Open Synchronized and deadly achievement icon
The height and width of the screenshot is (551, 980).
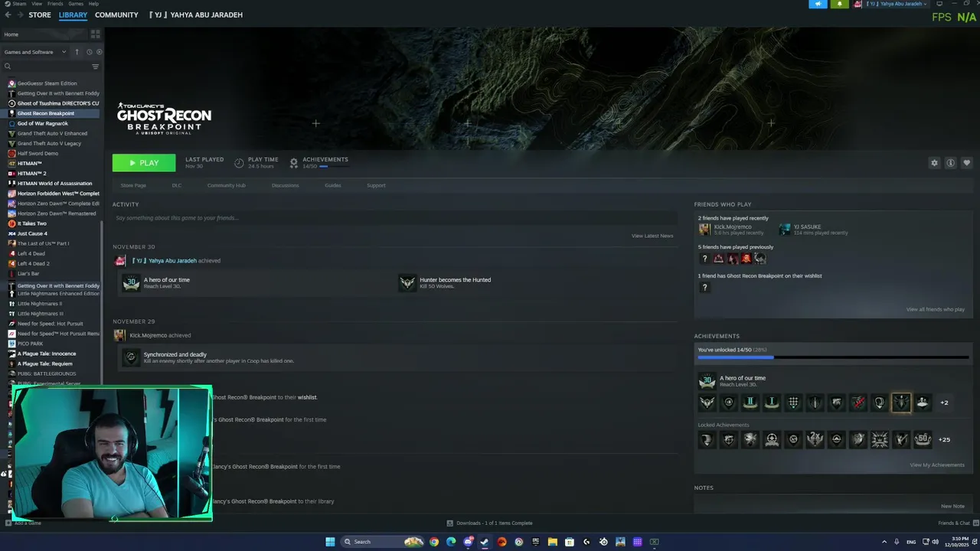pyautogui.click(x=131, y=357)
